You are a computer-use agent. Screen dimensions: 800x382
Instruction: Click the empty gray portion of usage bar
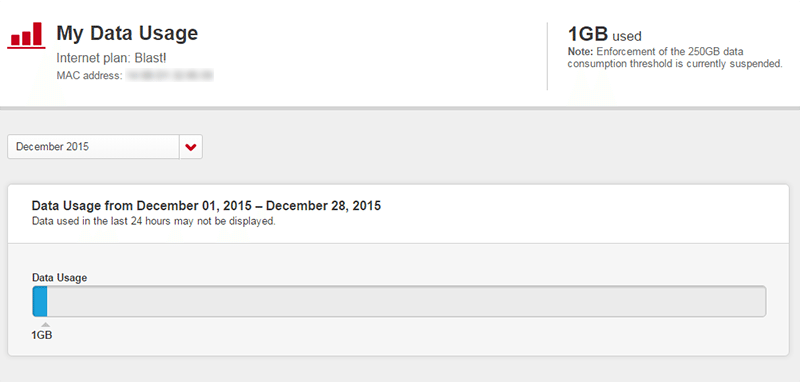click(x=406, y=301)
